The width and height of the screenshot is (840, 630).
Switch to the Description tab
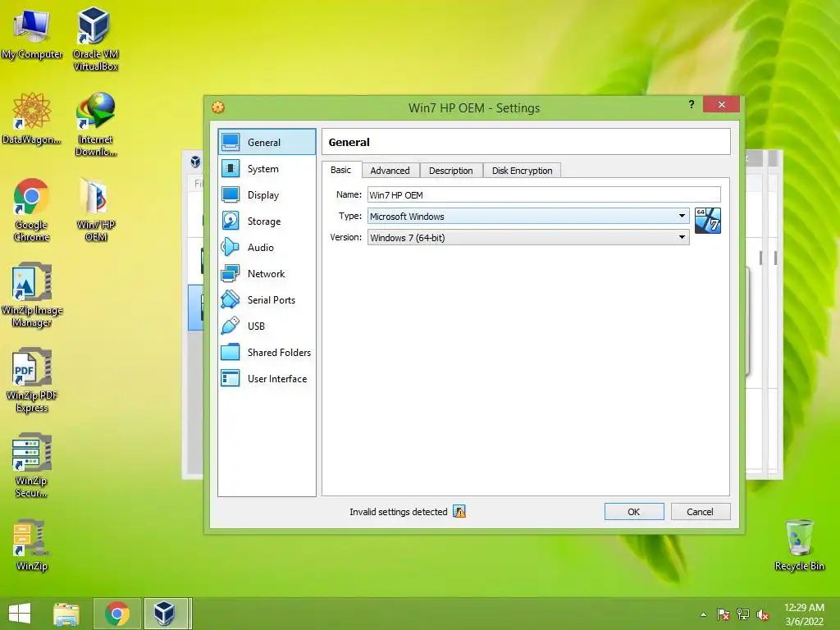click(451, 171)
